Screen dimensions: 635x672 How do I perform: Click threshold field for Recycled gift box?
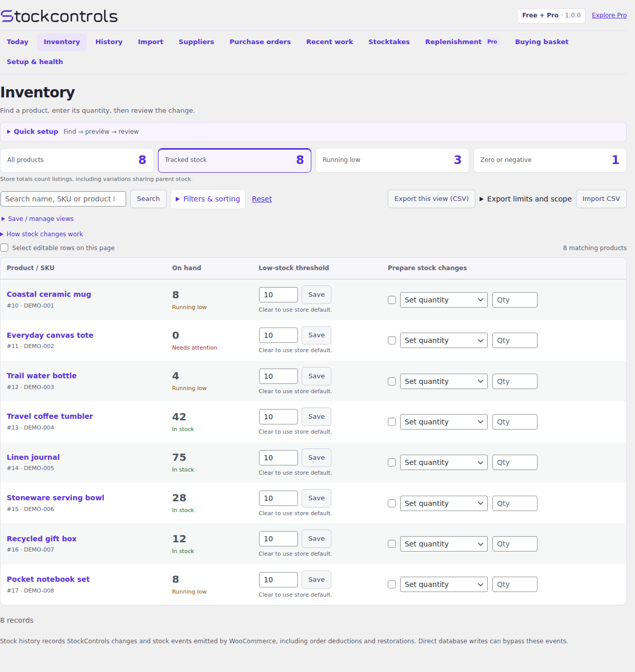point(279,539)
